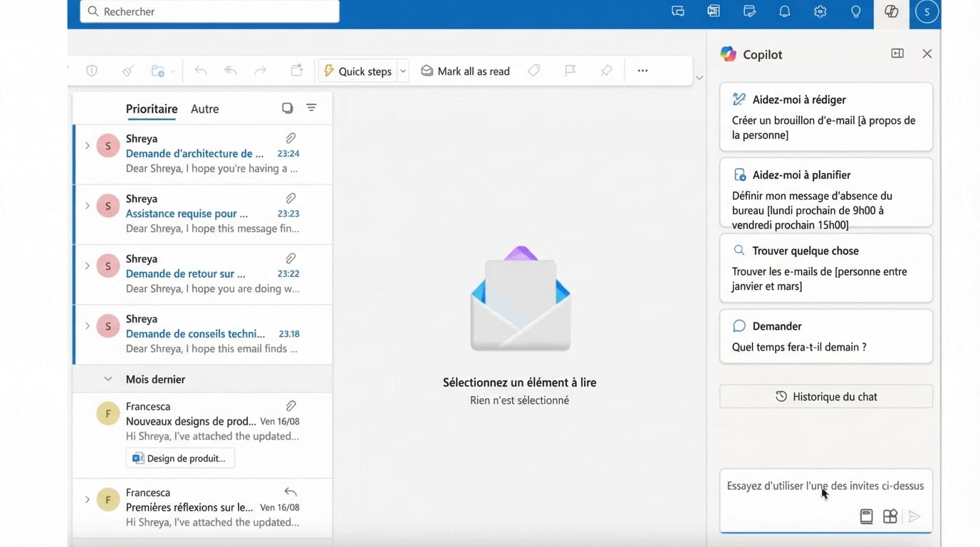
Task: Click the send arrow in Copilot
Action: [x=914, y=516]
